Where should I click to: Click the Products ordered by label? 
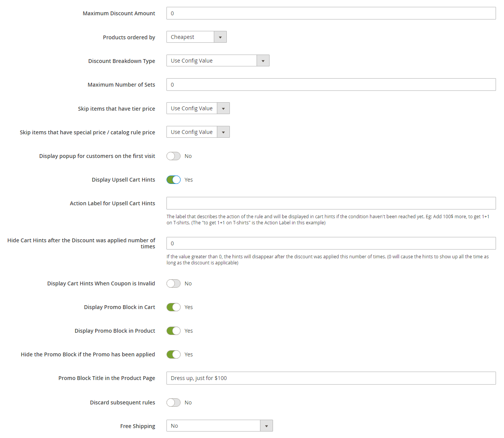tap(129, 37)
